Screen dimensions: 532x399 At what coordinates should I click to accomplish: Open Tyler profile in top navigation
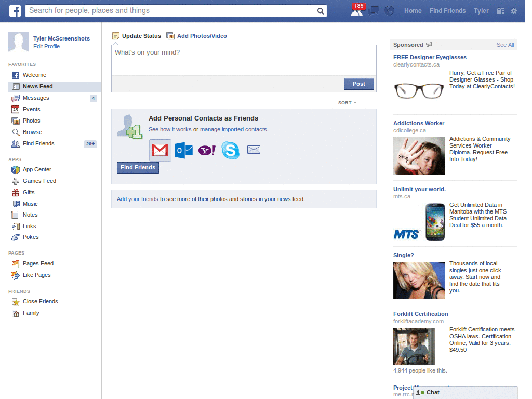[x=481, y=11]
